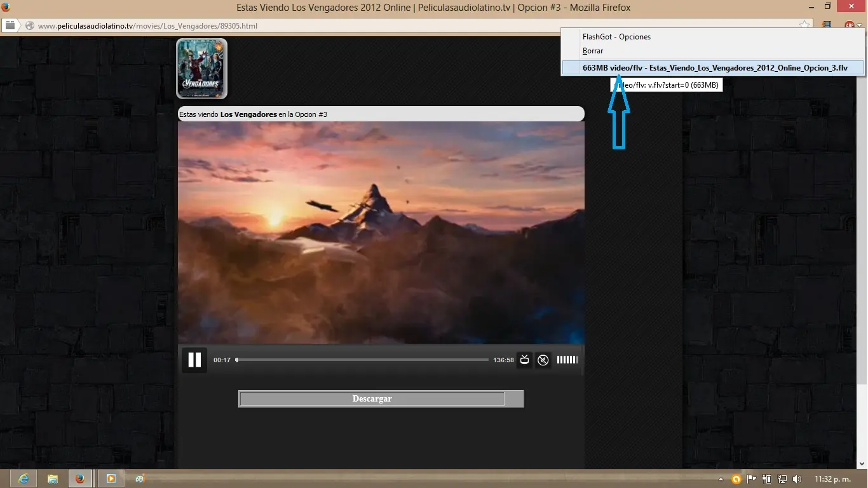Adjust the player volume bars

coord(567,360)
